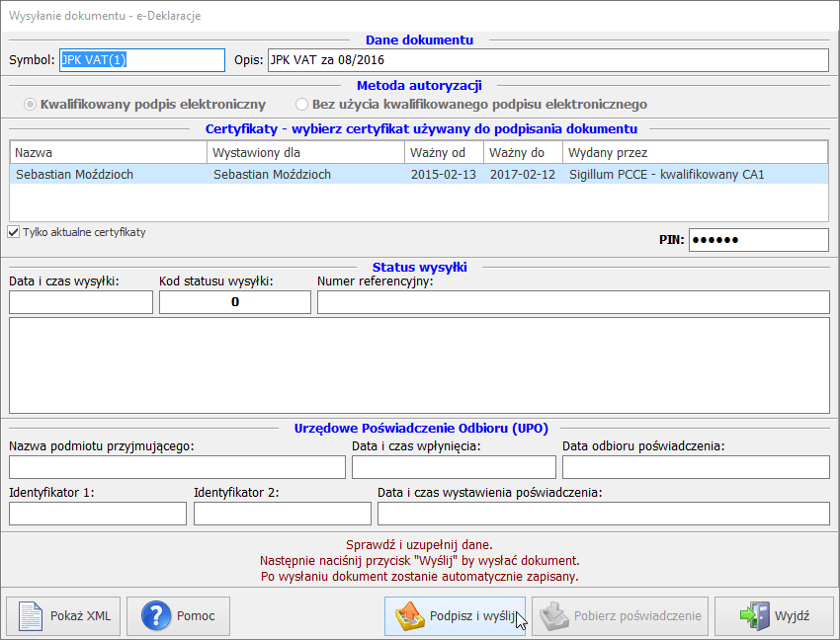Click into the Symbol text field
This screenshot has height=640, width=840.
click(x=142, y=60)
